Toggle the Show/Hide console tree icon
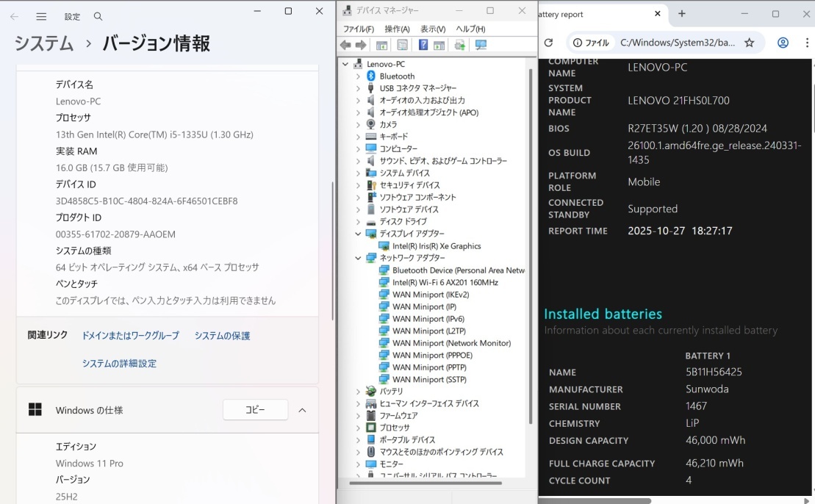 coord(381,45)
